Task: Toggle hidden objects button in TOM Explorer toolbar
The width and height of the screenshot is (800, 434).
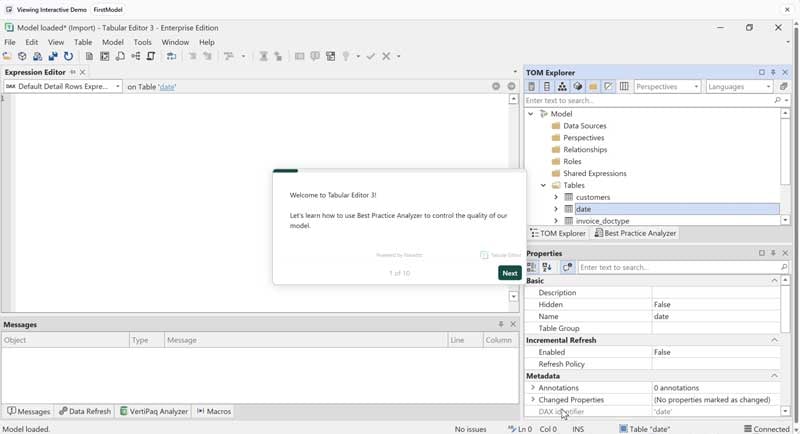Action: [x=608, y=87]
